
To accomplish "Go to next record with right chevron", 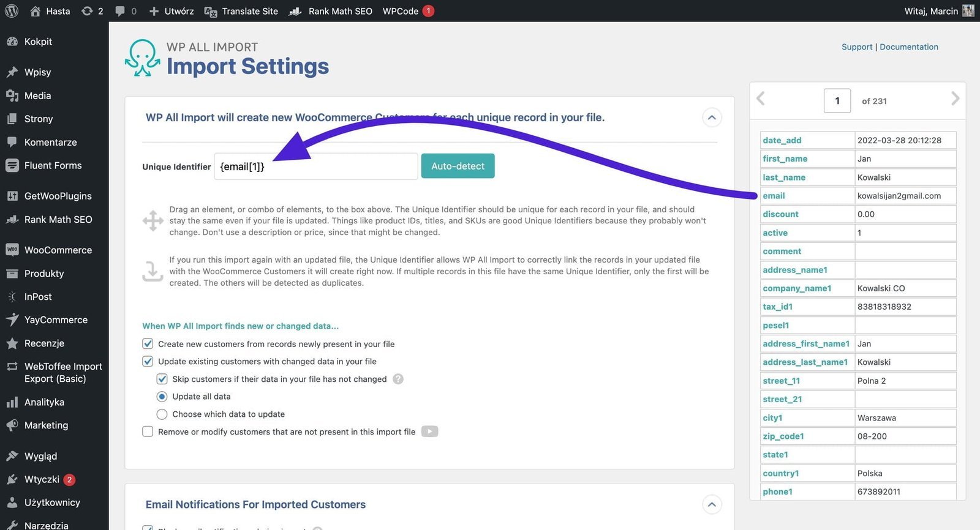I will [954, 99].
